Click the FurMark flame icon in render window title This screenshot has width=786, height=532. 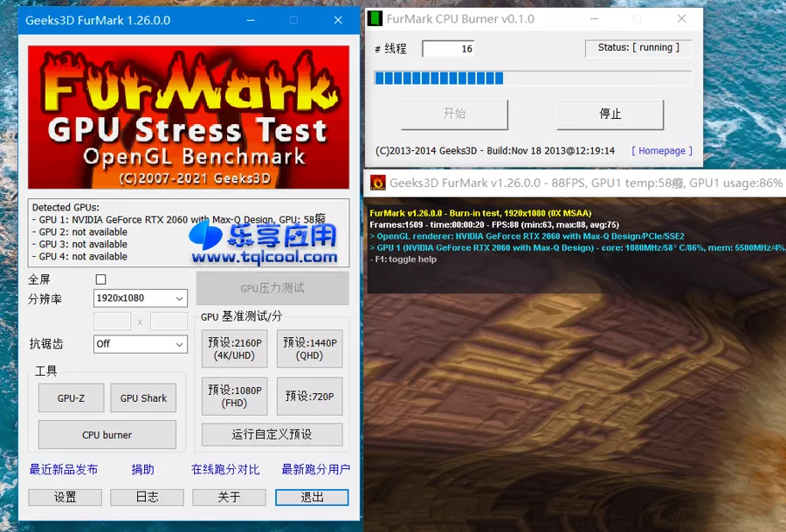click(378, 183)
